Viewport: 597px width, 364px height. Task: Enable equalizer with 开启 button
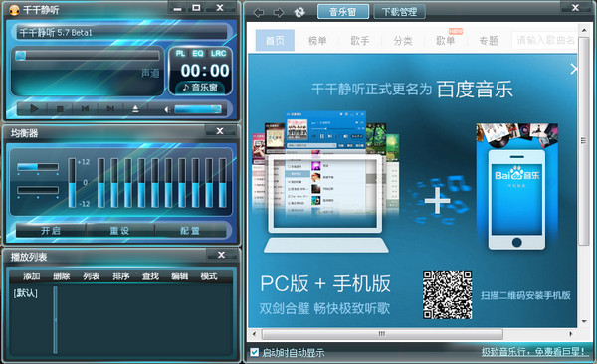point(51,231)
